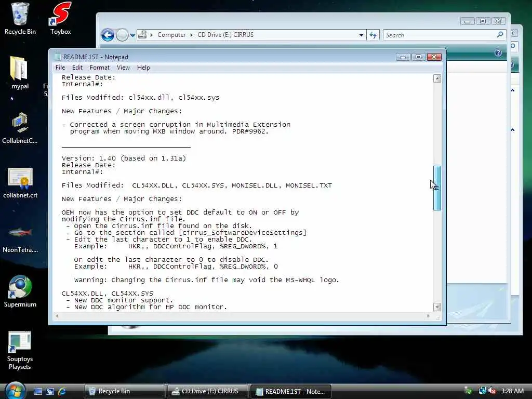Click the taskbar clock showing 3:28 AM
This screenshot has width=532, height=399.
point(512,391)
